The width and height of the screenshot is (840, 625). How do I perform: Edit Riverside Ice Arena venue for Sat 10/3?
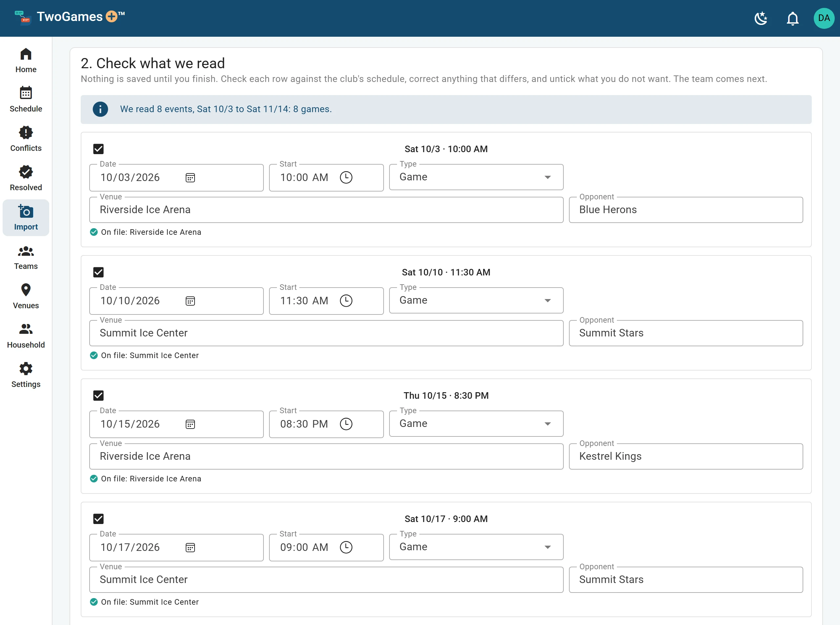(x=326, y=210)
